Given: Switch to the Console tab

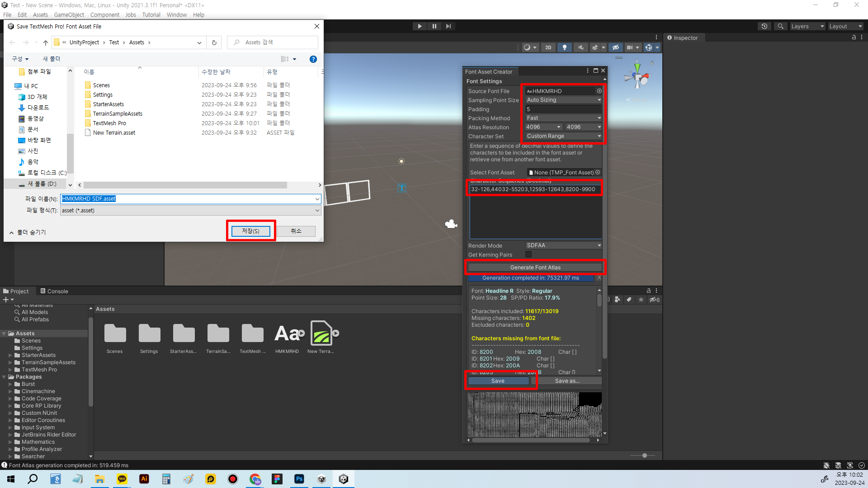Looking at the screenshot, I should click(x=54, y=291).
